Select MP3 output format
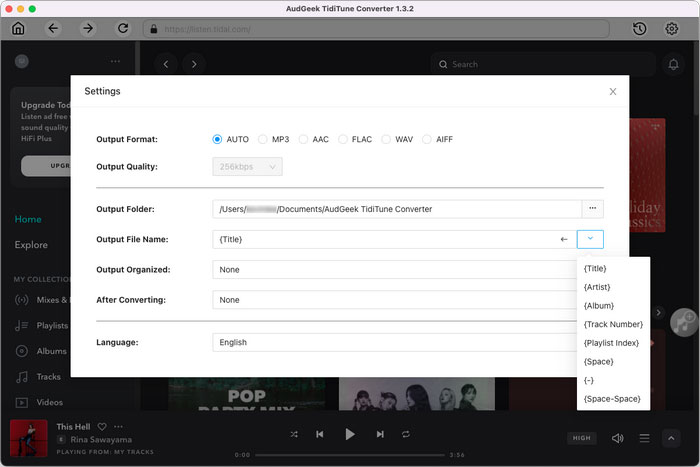700x467 pixels. click(x=262, y=139)
